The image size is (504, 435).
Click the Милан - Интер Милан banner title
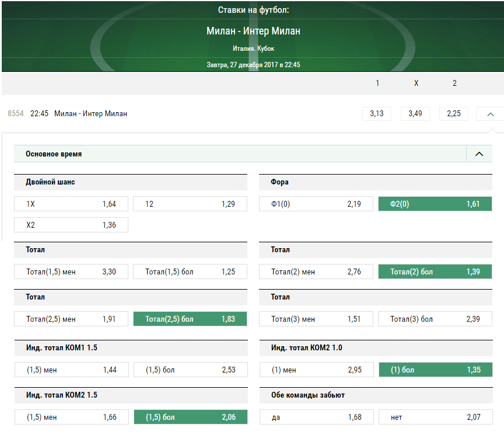point(253,31)
